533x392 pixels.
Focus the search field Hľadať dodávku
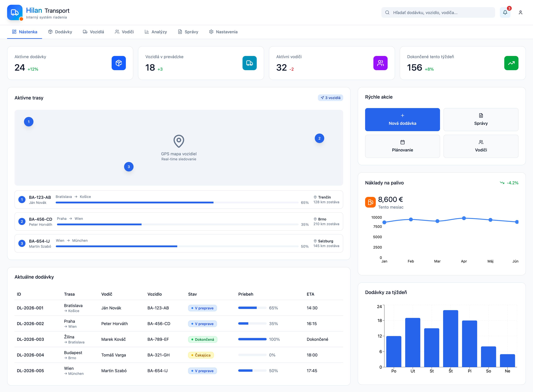click(438, 13)
